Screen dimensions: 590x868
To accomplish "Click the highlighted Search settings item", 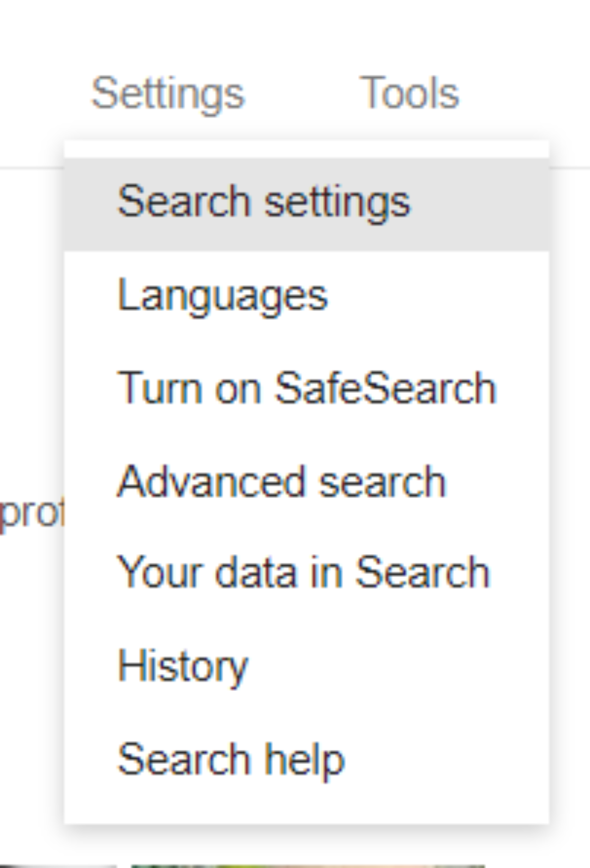I will (x=264, y=202).
